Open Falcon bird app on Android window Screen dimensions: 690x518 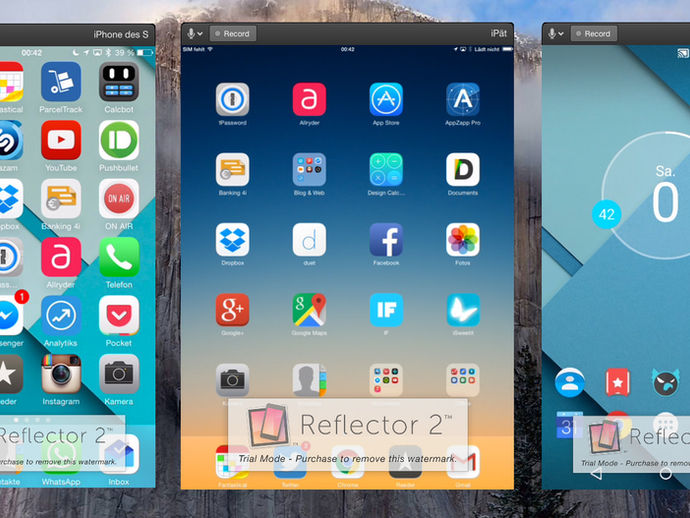click(665, 382)
